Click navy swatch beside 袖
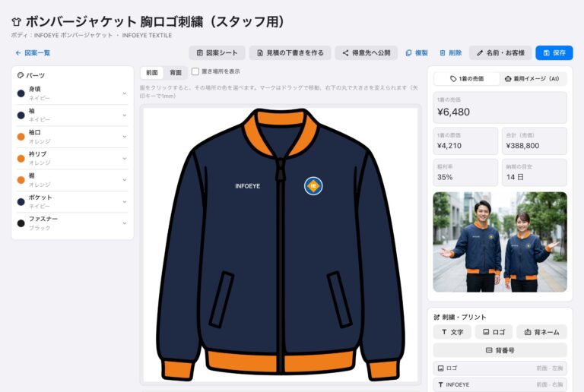Image resolution: width=584 pixels, height=392 pixels. tap(21, 115)
